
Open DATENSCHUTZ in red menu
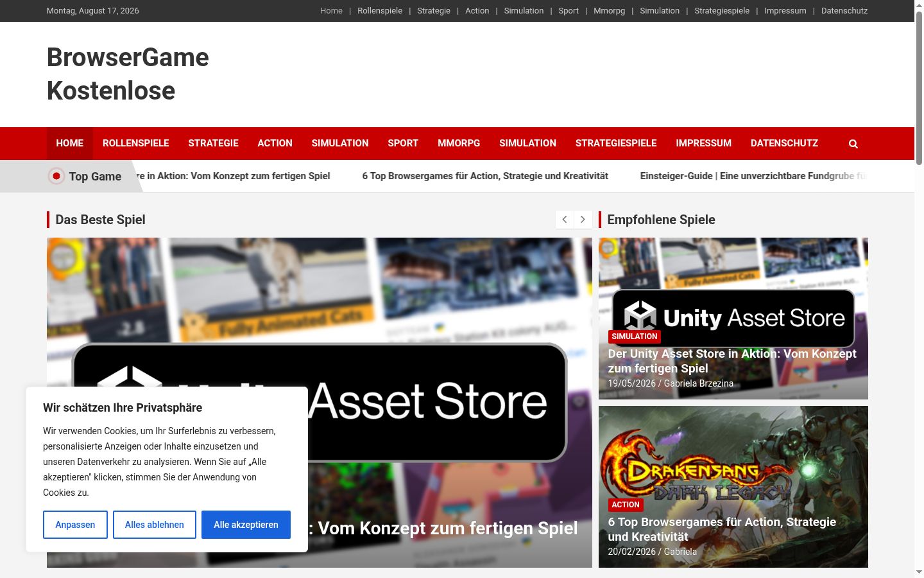tap(784, 143)
